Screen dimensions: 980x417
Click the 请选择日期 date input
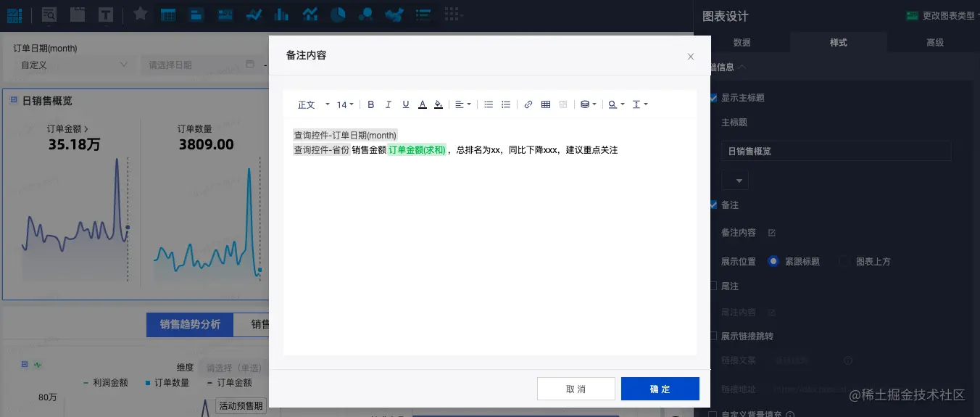click(x=202, y=65)
